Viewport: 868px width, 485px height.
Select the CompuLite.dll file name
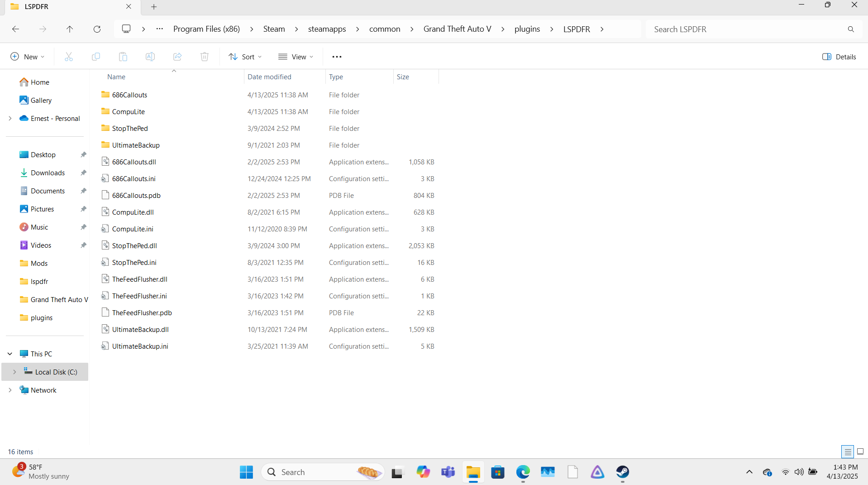pos(133,212)
